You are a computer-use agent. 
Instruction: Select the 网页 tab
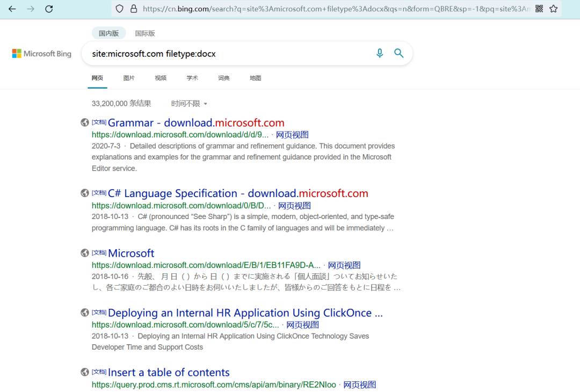coord(97,78)
